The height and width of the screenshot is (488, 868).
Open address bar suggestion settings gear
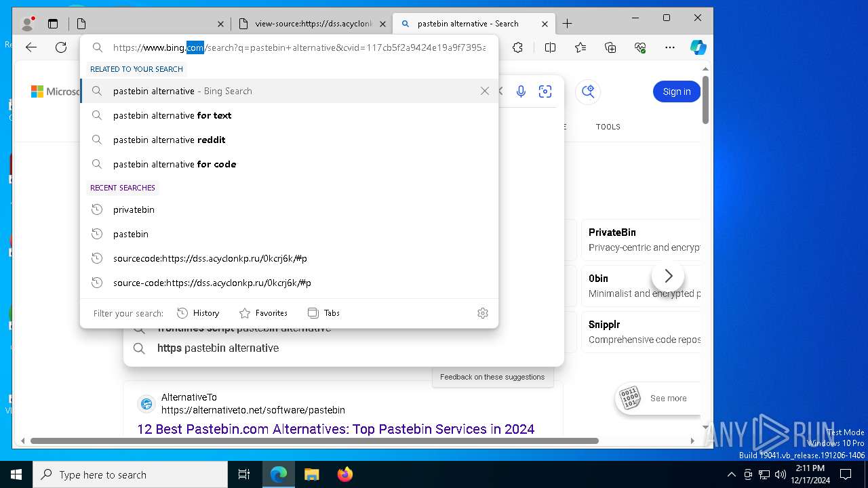pyautogui.click(x=483, y=313)
